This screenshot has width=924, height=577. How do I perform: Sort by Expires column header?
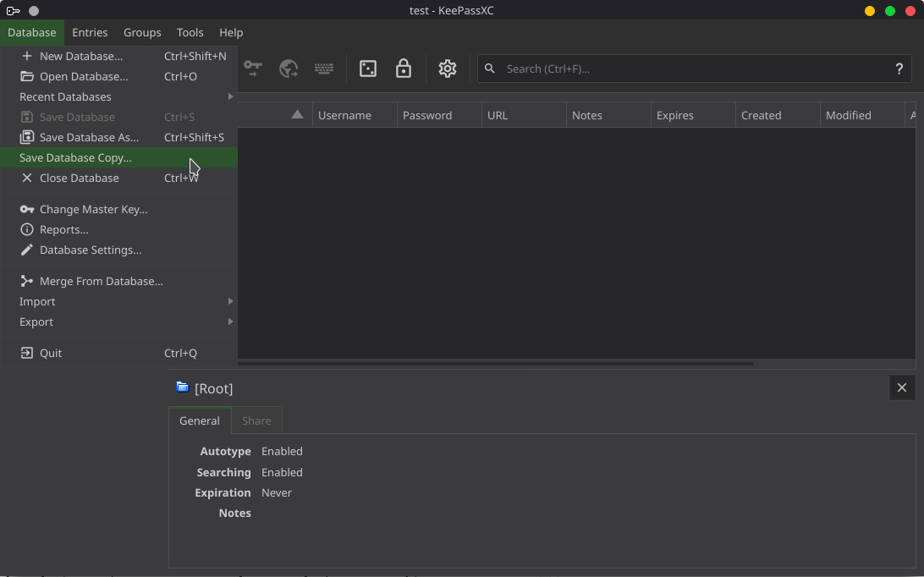click(693, 115)
